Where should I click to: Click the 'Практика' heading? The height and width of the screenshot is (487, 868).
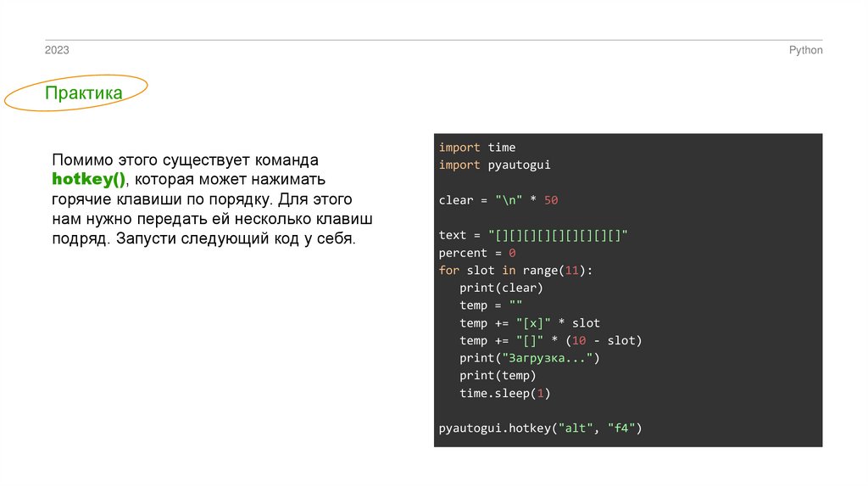point(84,93)
